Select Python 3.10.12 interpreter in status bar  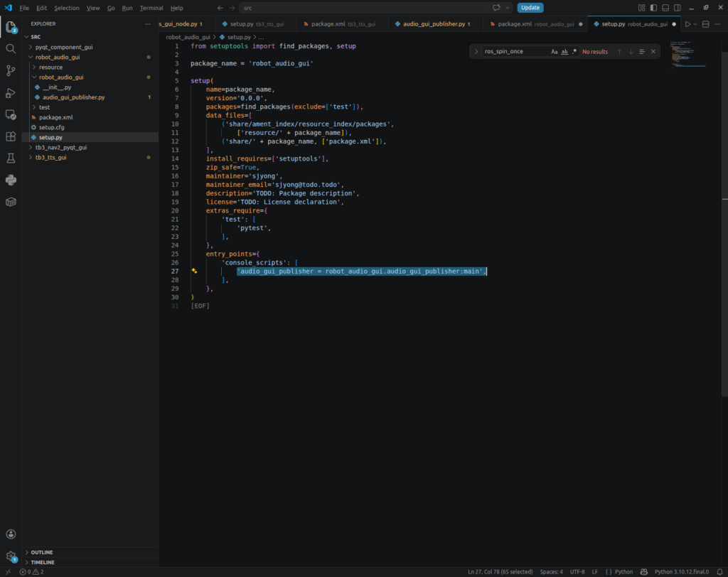[682, 572]
